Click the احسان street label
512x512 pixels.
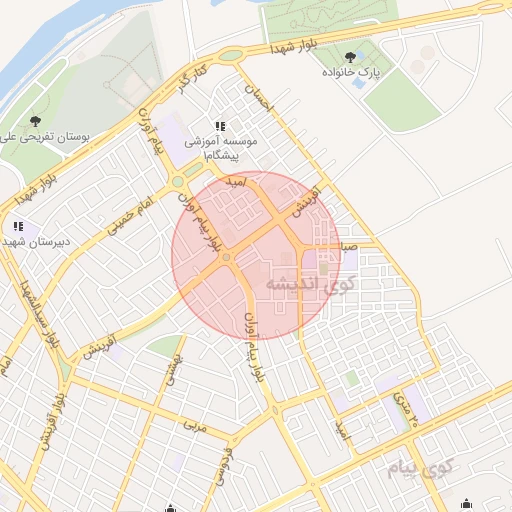[x=259, y=98]
